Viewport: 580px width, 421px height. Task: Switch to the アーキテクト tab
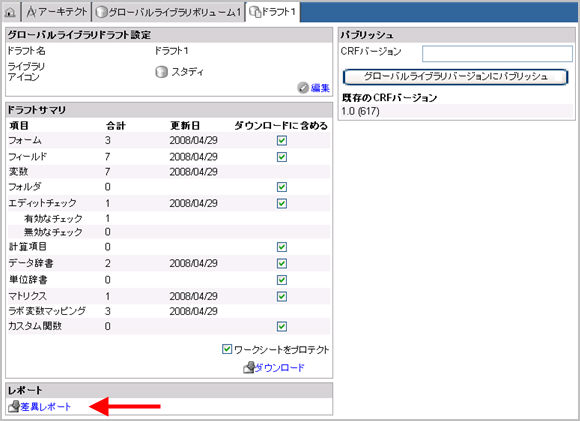tap(57, 12)
